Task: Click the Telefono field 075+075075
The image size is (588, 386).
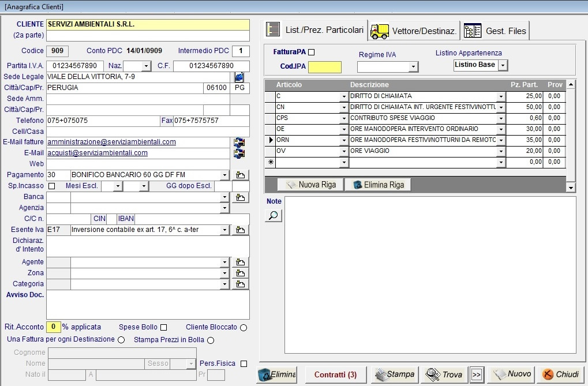Action: 103,121
